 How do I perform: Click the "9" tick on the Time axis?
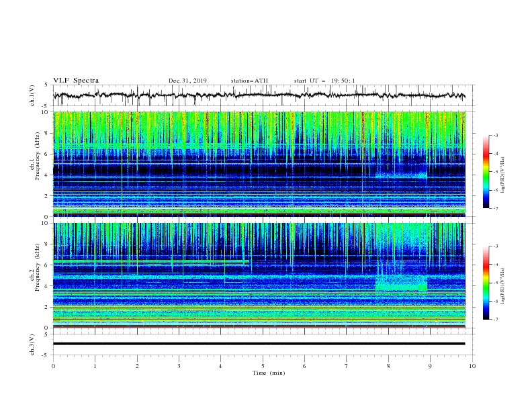(430, 366)
